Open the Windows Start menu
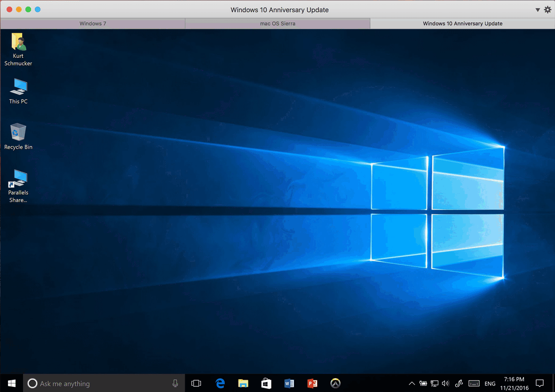The width and height of the screenshot is (555, 392). pyautogui.click(x=12, y=384)
